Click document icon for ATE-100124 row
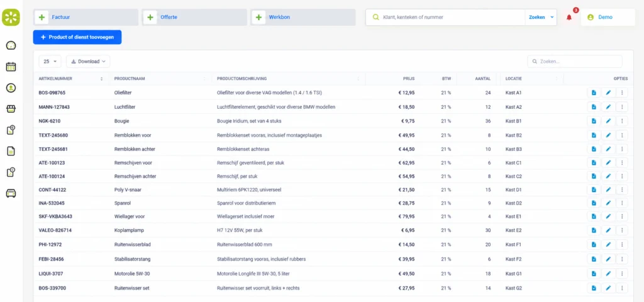The height and width of the screenshot is (302, 644). coord(594,176)
